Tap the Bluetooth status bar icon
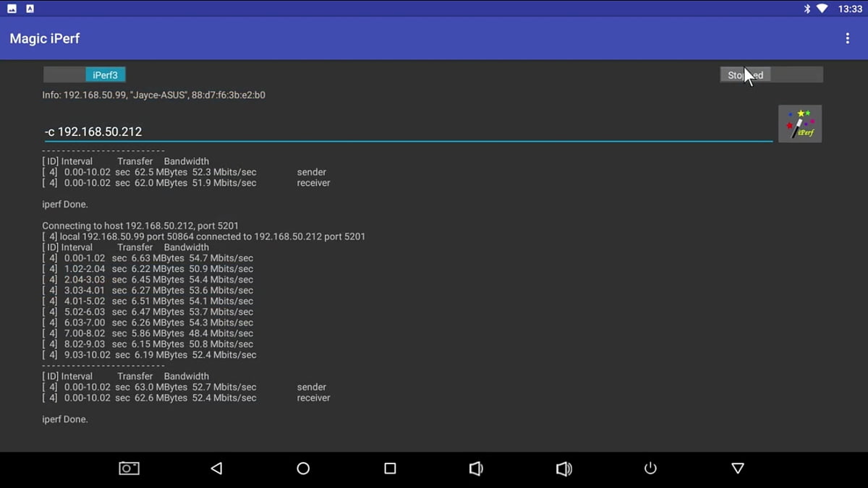Viewport: 868px width, 488px height. [x=807, y=9]
